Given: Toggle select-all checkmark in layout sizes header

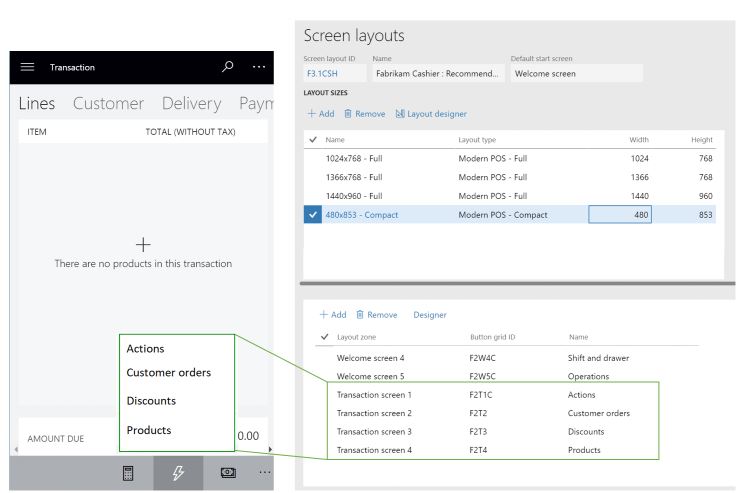Looking at the screenshot, I should (313, 139).
